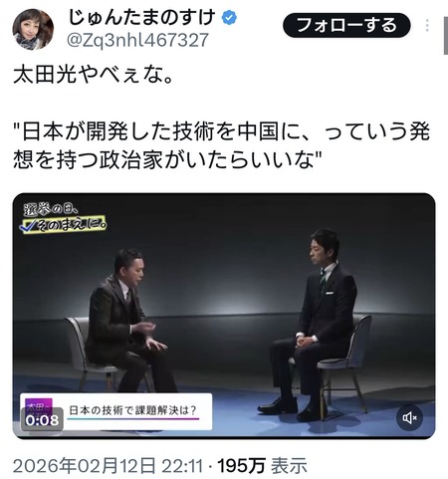448x479 pixels.
Task: Open the profile avatar photo
Action: point(33,29)
